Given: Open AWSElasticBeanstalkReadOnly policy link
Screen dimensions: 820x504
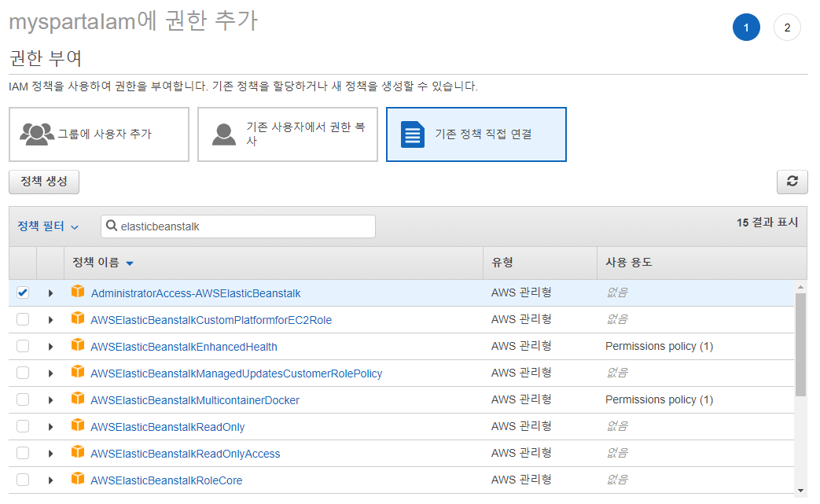Looking at the screenshot, I should (167, 427).
